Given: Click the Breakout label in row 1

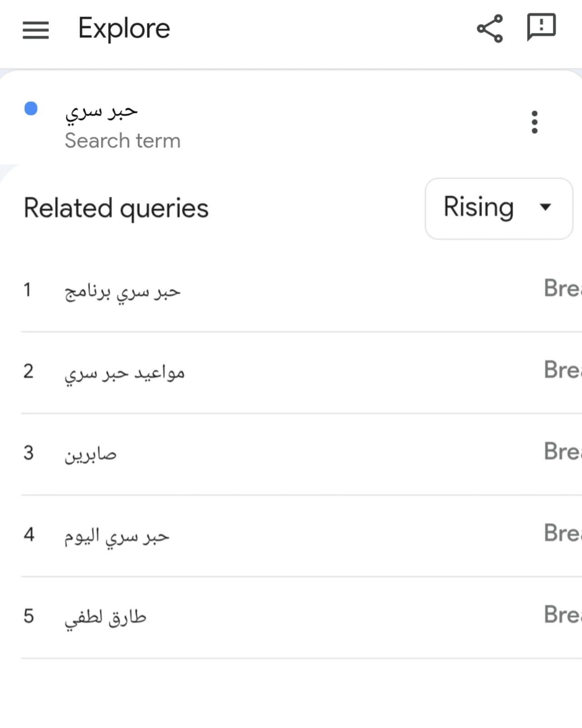Looking at the screenshot, I should click(562, 288).
